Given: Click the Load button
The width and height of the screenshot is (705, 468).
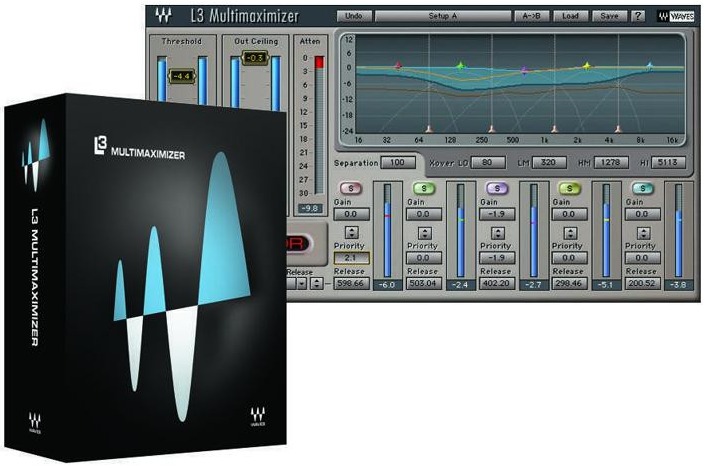Looking at the screenshot, I should [570, 16].
